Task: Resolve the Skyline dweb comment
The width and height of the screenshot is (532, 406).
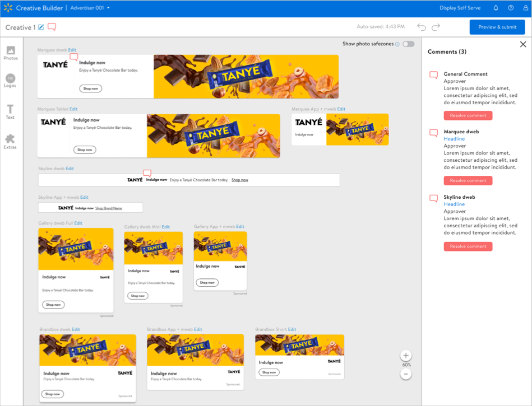Action: tap(468, 246)
